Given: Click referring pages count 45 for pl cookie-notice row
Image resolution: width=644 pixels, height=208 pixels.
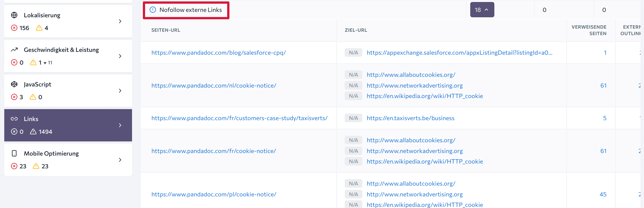Looking at the screenshot, I should coord(603,194).
